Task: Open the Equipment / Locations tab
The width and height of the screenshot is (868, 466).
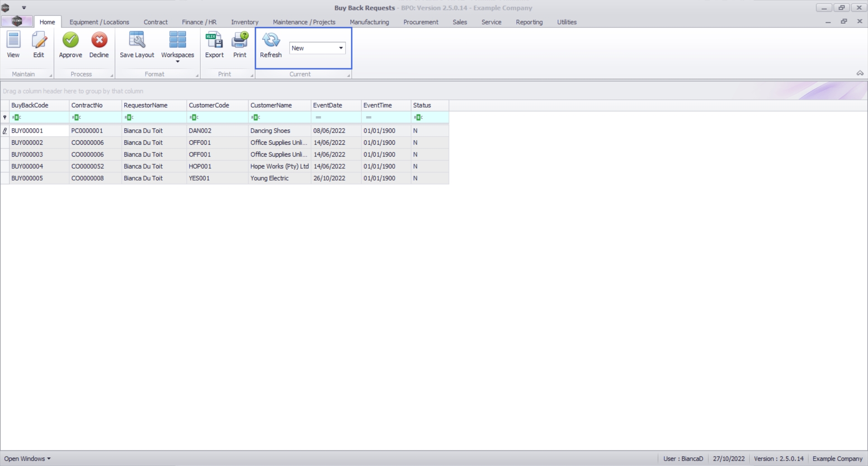Action: click(x=99, y=22)
